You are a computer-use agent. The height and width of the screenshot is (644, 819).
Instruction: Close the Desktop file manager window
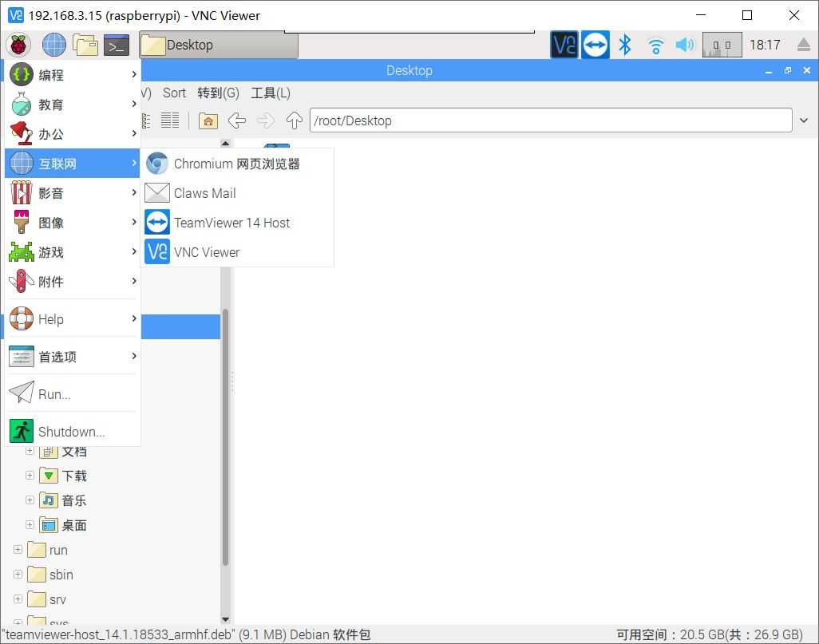point(807,70)
